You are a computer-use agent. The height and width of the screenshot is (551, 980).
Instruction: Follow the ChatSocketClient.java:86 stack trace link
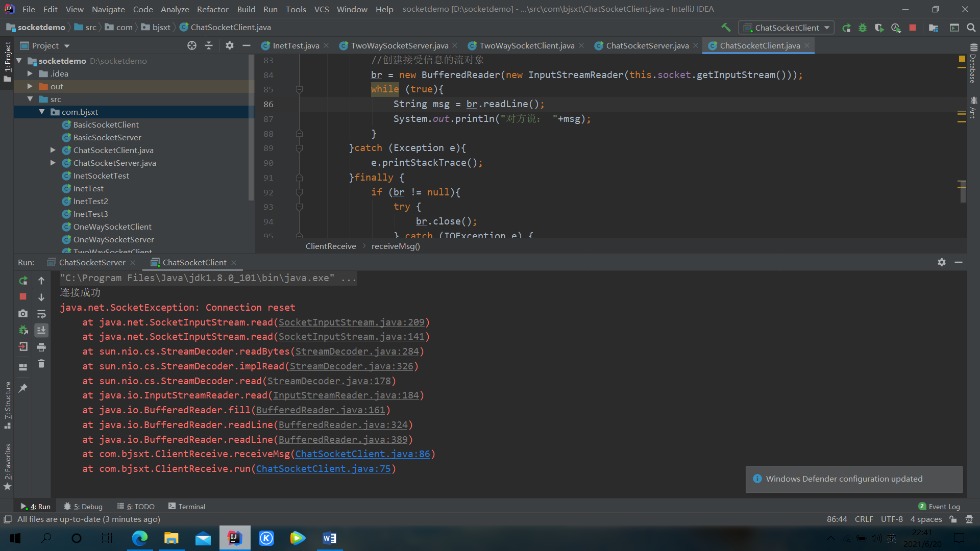click(362, 454)
